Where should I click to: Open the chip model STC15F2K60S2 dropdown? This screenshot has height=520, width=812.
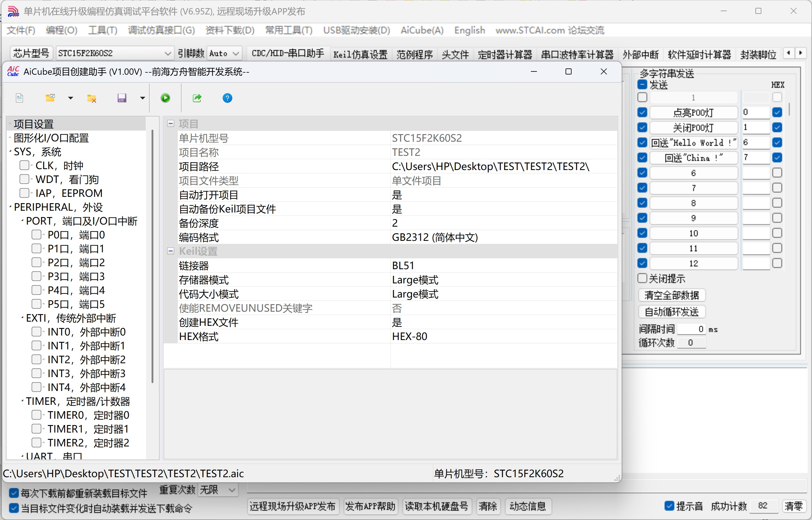[168, 53]
